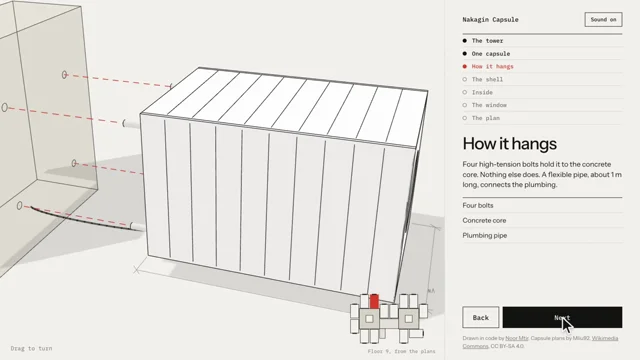Click right core square in floor plan minimap
640x360 pixels.
point(409,319)
